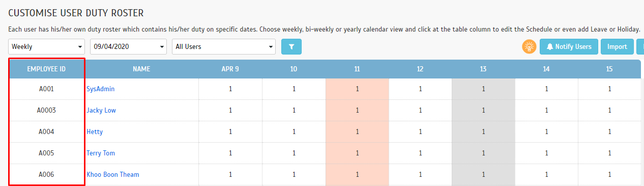Open Jacky Low user link
The height and width of the screenshot is (186, 644).
101,110
